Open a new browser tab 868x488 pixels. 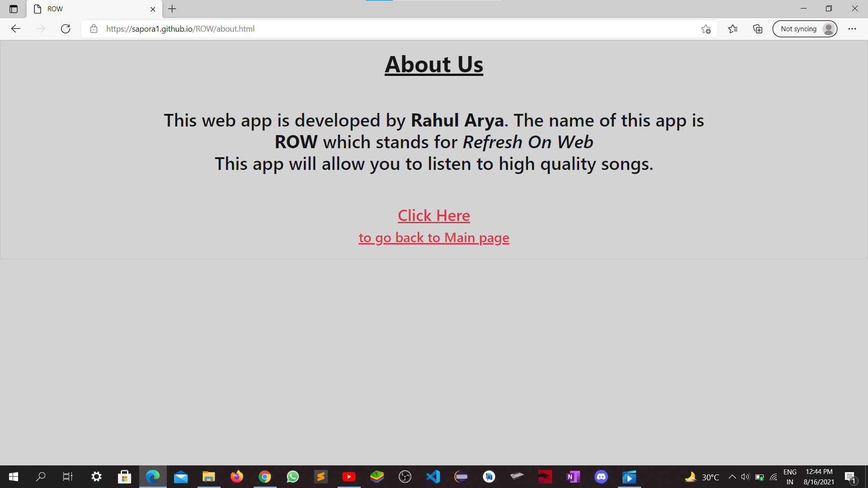pos(172,9)
